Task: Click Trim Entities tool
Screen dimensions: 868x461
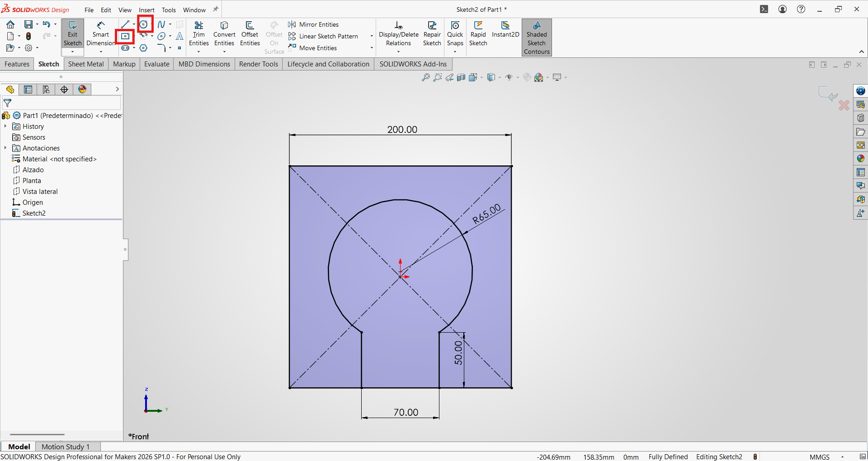Action: (199, 34)
